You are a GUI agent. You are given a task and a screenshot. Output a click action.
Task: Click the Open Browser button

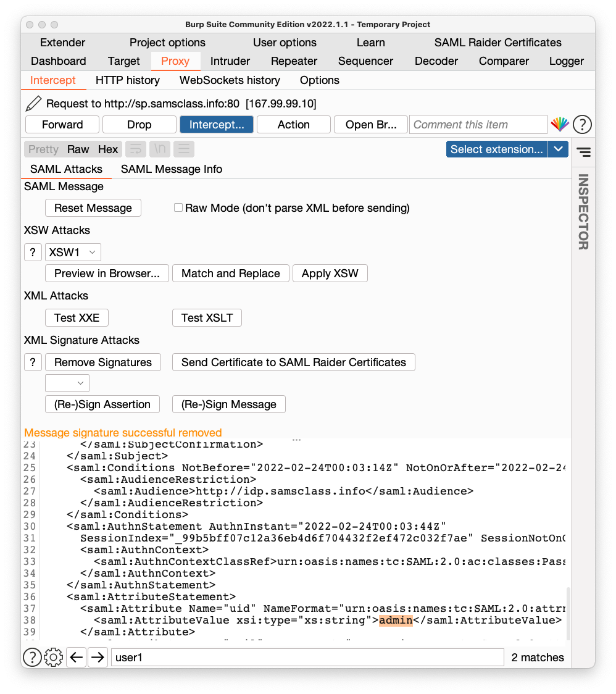[x=371, y=124]
